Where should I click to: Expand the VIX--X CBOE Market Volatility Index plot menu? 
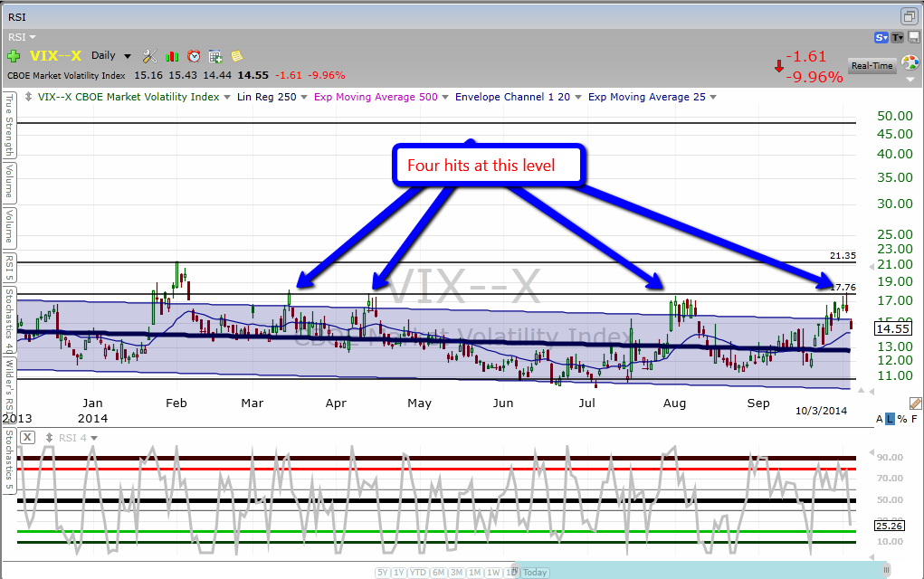click(227, 97)
